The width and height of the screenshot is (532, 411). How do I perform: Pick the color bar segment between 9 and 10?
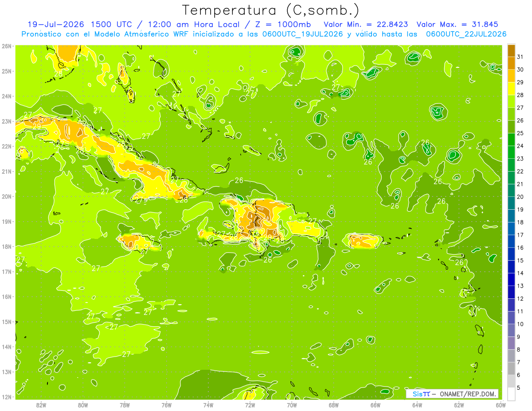coord(511,330)
